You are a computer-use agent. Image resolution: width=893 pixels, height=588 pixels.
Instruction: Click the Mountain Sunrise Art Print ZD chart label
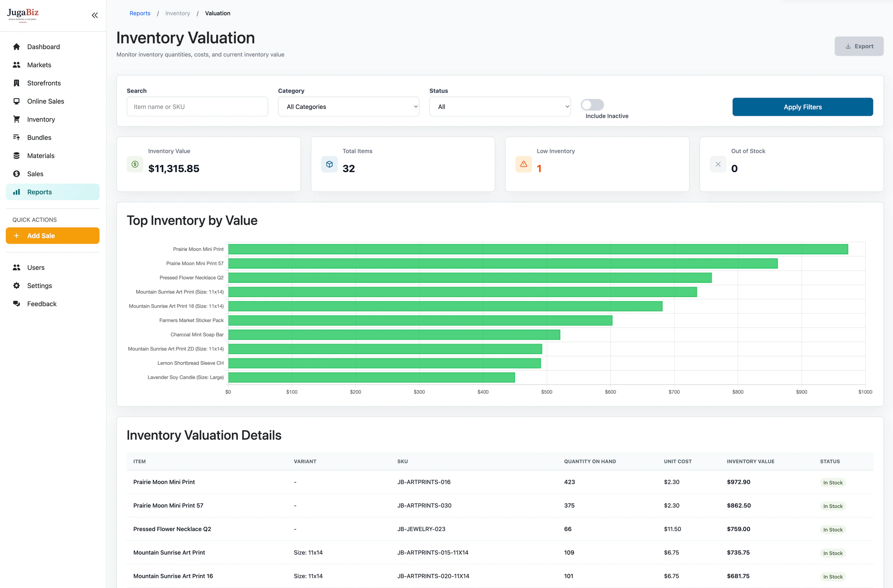click(x=176, y=349)
